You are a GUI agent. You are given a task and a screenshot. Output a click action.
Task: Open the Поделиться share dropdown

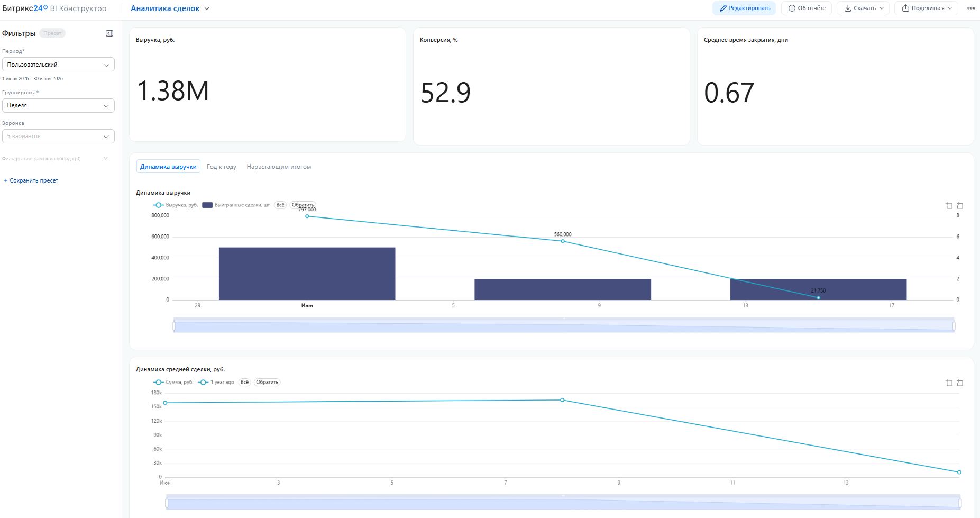[926, 8]
